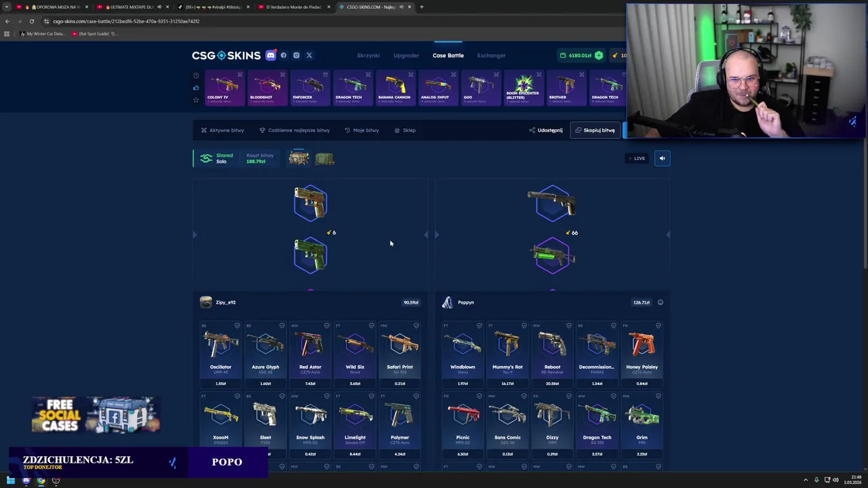
Task: Open Poppyn player profile
Action: pos(458,302)
